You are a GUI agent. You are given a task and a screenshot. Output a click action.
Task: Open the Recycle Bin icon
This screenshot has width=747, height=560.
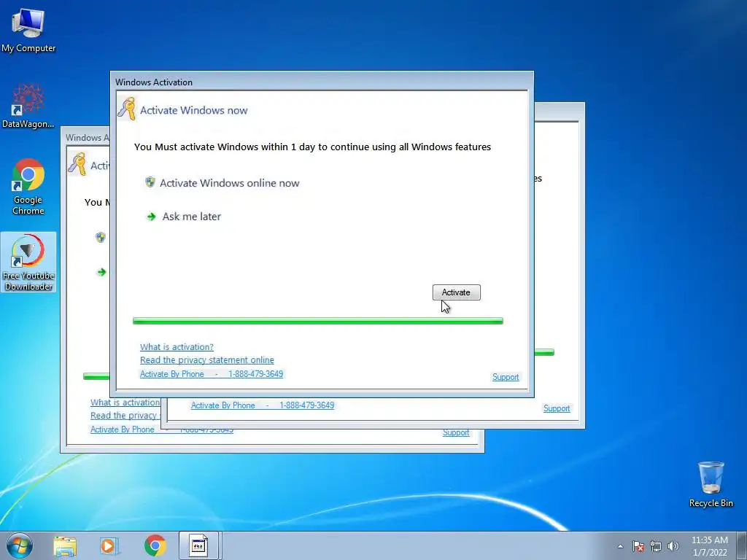point(711,484)
